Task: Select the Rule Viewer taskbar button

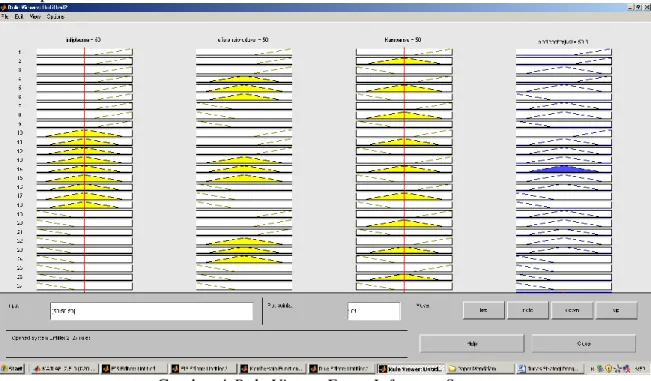Action: coord(411,368)
